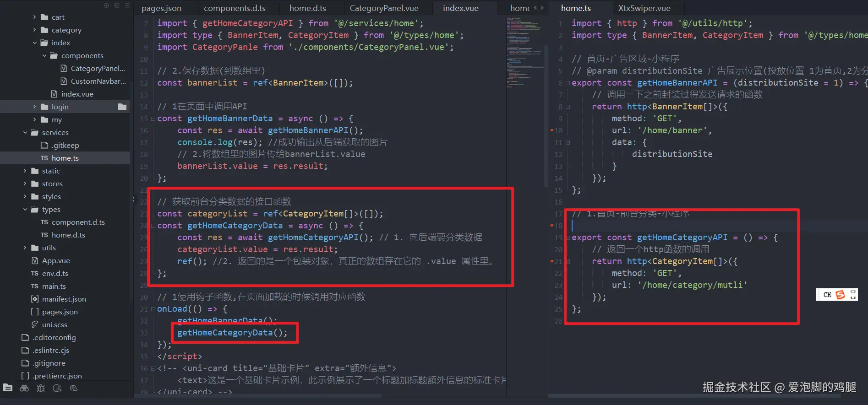Click the CH language indicator
The width and height of the screenshot is (868, 405).
tap(827, 295)
